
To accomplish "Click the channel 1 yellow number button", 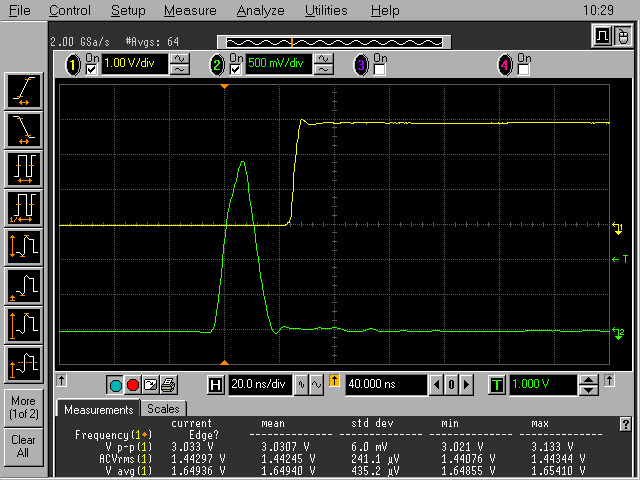I will tap(73, 64).
